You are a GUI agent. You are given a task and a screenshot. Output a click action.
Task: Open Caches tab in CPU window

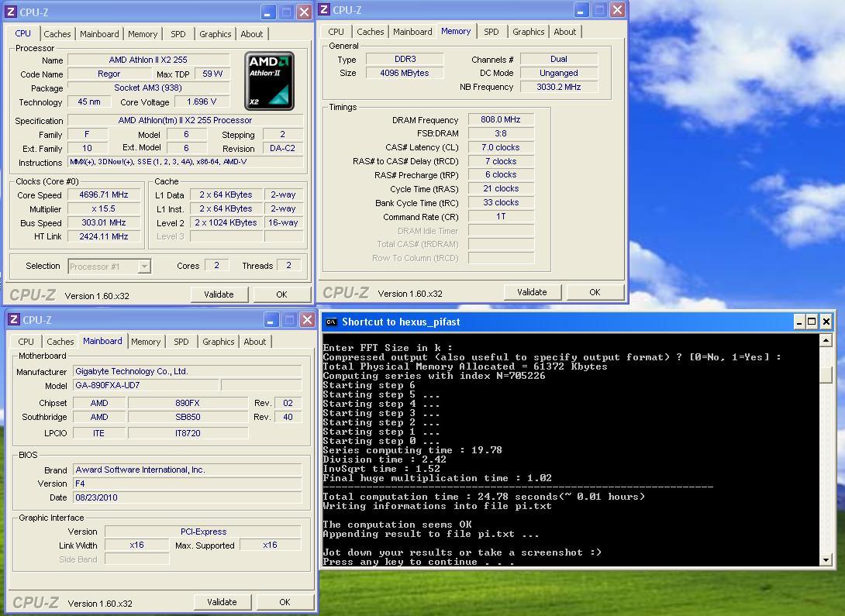(57, 34)
